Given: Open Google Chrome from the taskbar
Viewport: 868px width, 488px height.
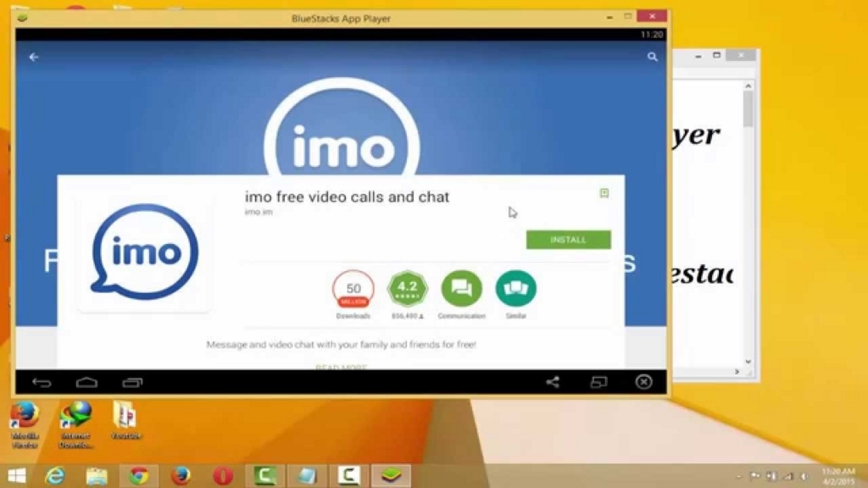Looking at the screenshot, I should [x=139, y=476].
